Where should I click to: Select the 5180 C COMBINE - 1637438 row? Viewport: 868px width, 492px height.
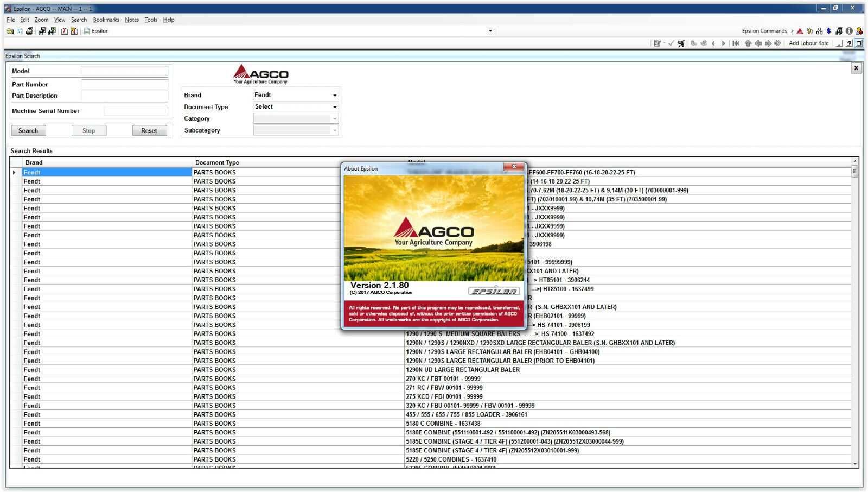(x=437, y=424)
